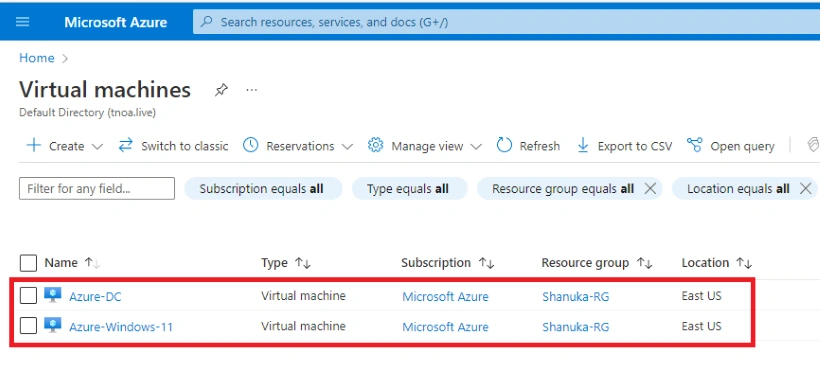Image resolution: width=820 pixels, height=375 pixels.
Task: Click the Reservations clock icon
Action: pos(251,145)
